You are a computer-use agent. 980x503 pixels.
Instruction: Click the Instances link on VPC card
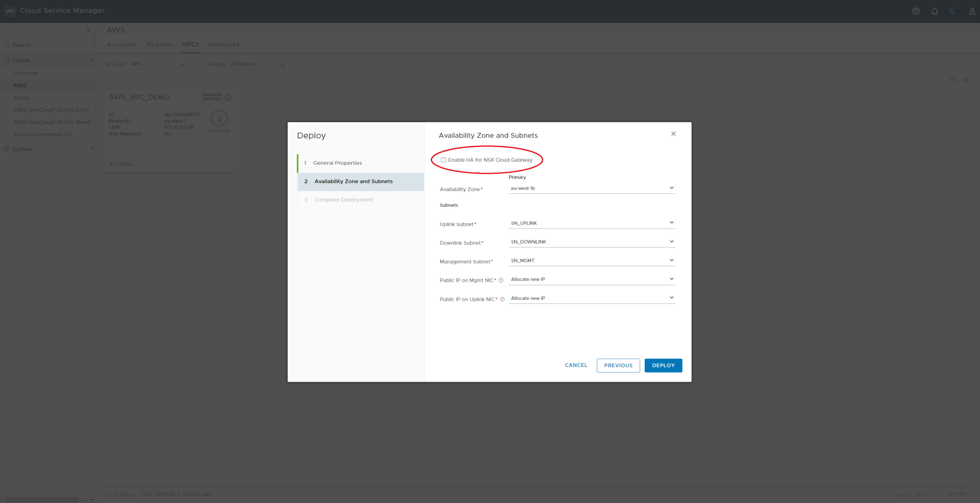(219, 130)
